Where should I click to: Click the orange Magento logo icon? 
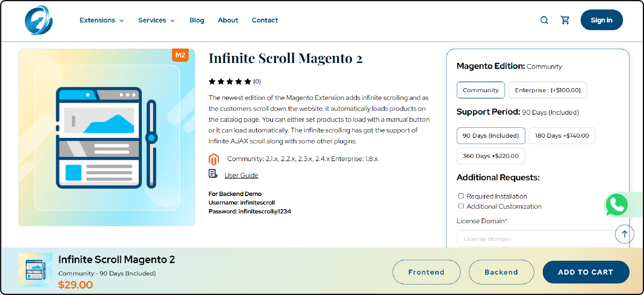(x=214, y=159)
